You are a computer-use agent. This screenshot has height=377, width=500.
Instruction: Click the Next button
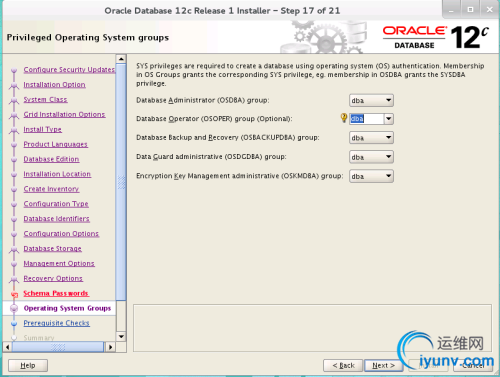click(383, 365)
